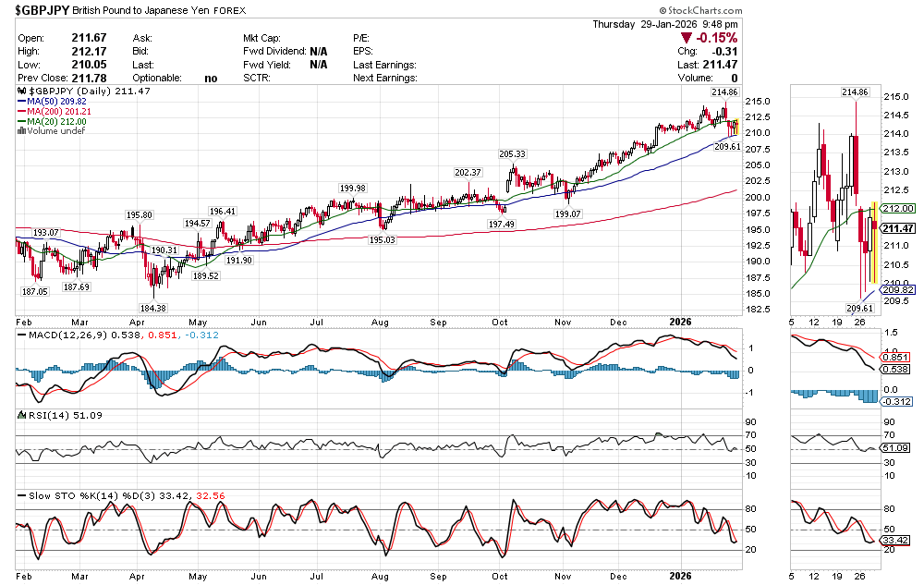This screenshot has height=585, width=924.
Task: Click the 205.33 October peak label
Action: click(512, 153)
